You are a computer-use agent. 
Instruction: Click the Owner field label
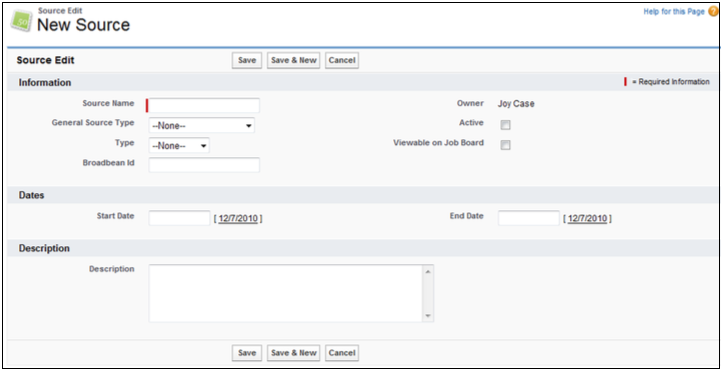click(x=471, y=103)
